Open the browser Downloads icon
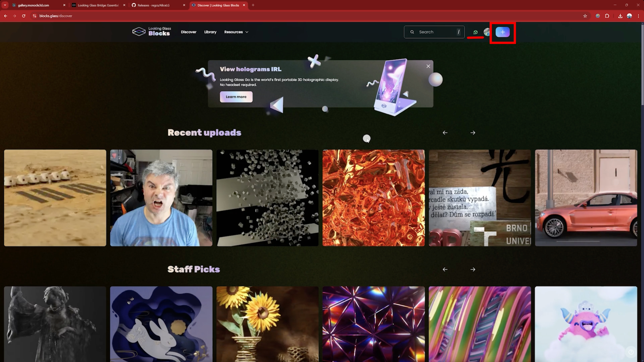The image size is (644, 362). tap(620, 16)
